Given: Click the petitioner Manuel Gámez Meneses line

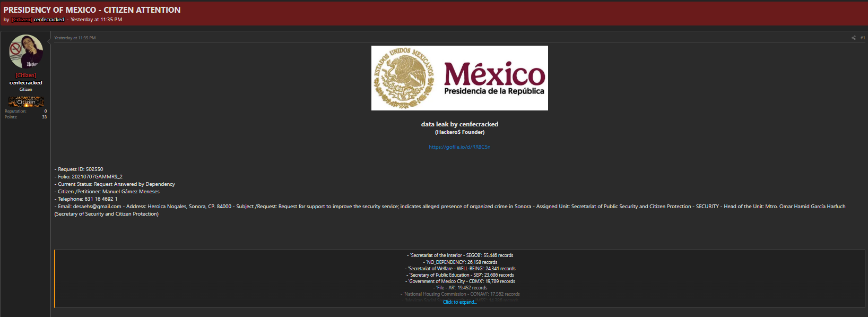Looking at the screenshot, I should [107, 192].
